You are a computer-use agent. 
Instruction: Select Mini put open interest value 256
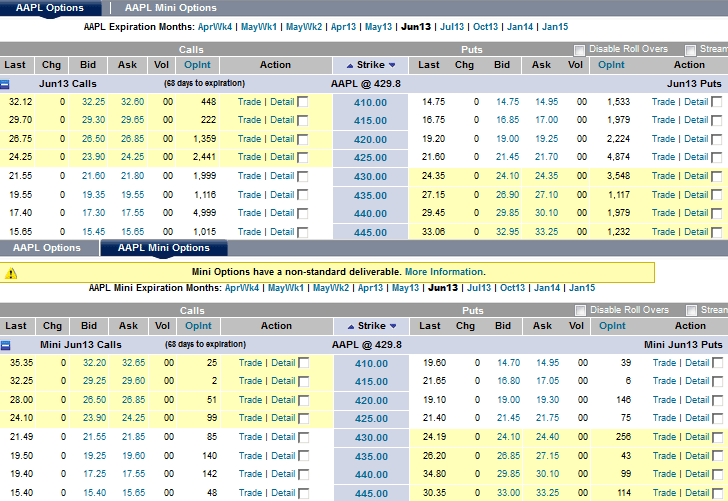(624, 437)
